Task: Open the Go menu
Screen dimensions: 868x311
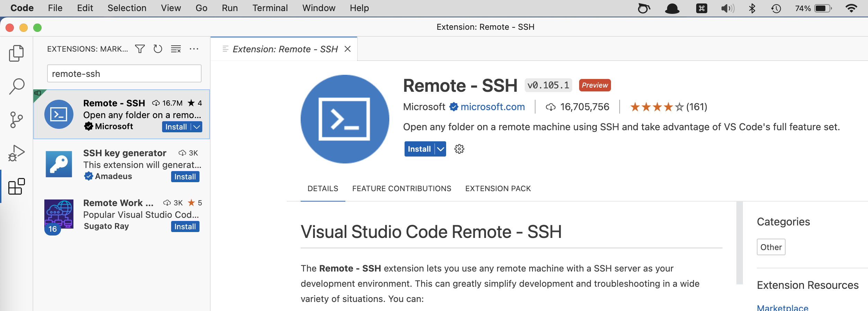Action: [x=201, y=8]
